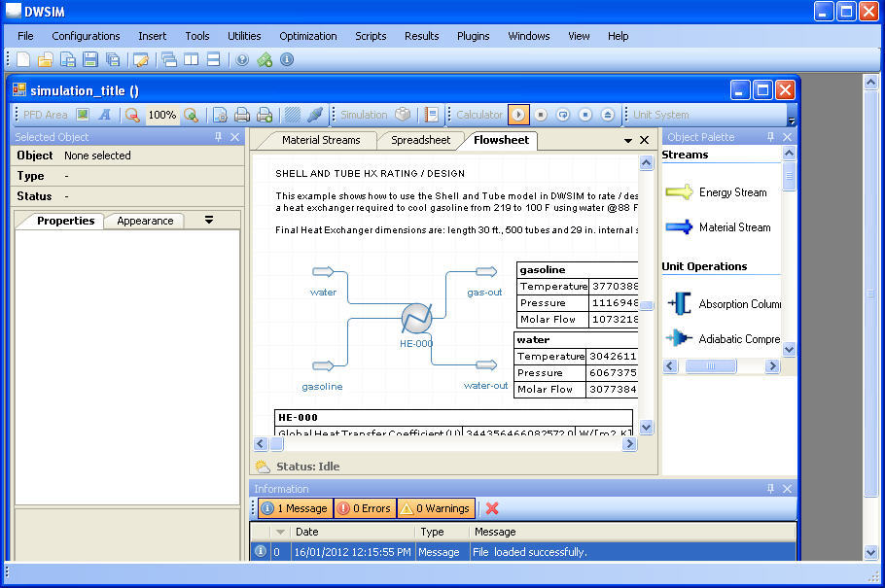
Task: Expand the Unit System toolbar overflow arrow
Action: (792, 121)
